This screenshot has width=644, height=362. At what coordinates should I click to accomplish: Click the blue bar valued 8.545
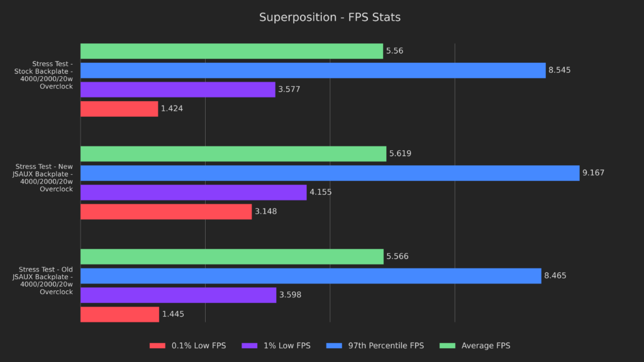313,70
